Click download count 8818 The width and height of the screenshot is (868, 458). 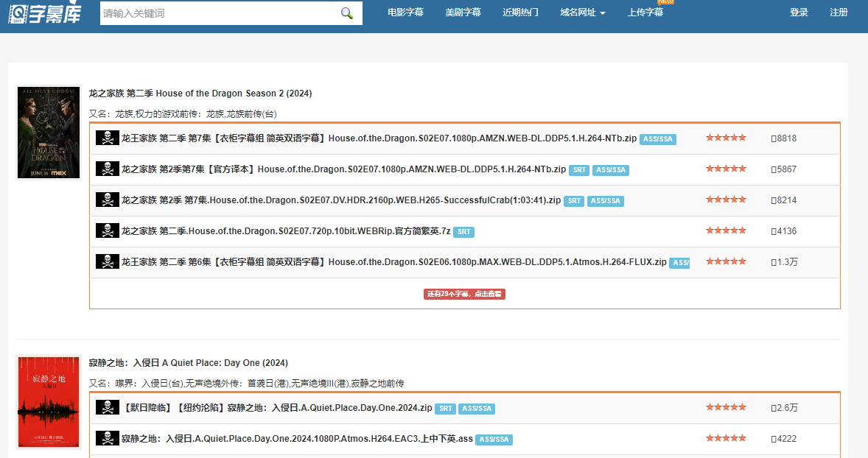784,138
